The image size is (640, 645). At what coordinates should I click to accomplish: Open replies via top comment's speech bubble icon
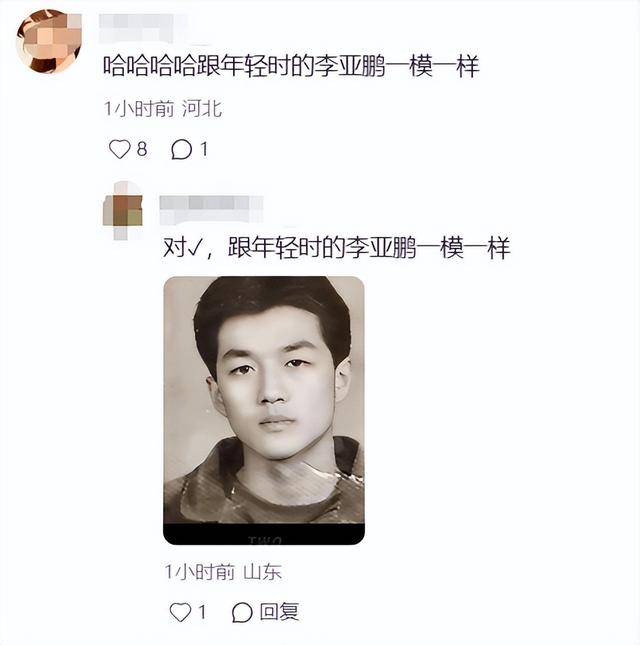click(181, 149)
